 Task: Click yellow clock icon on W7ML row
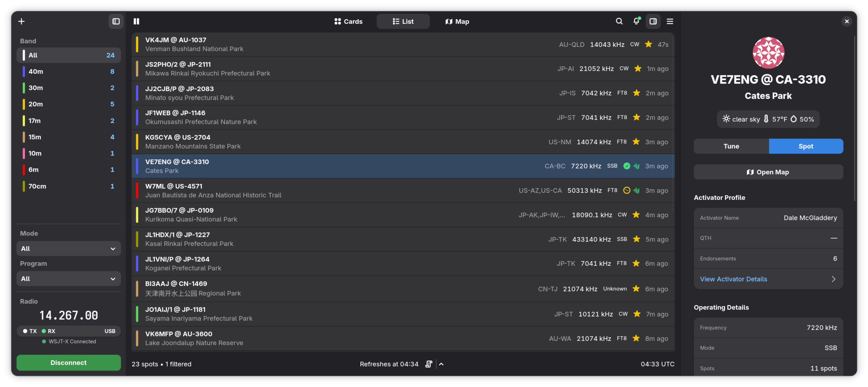(626, 190)
